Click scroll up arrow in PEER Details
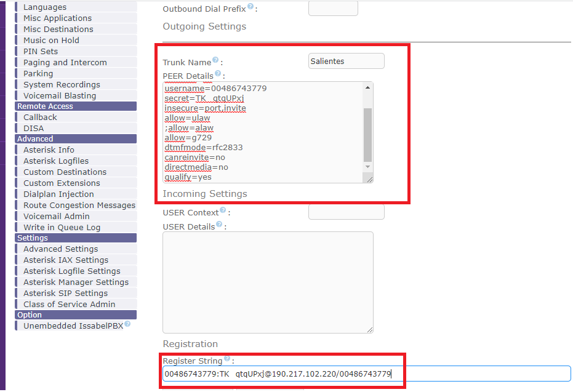The image size is (573, 392). (x=367, y=87)
